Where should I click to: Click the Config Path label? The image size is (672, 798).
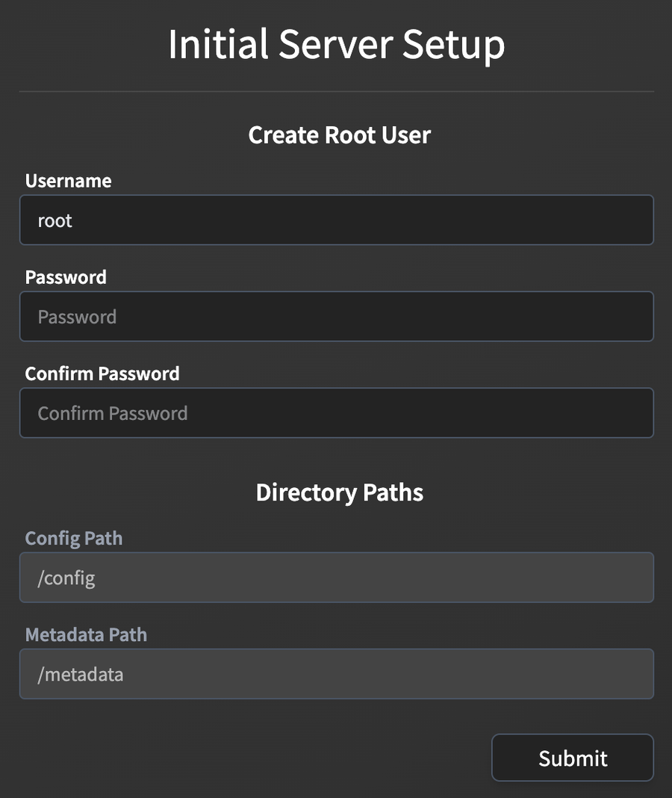(74, 539)
